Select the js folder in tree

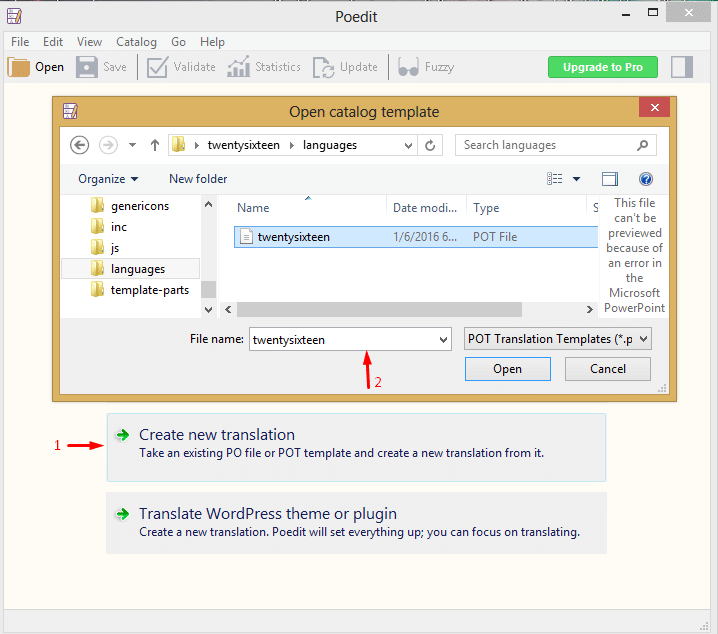click(114, 248)
